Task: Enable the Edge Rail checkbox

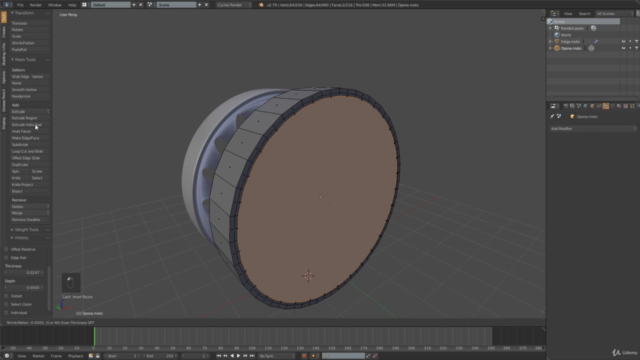Action: (6, 258)
